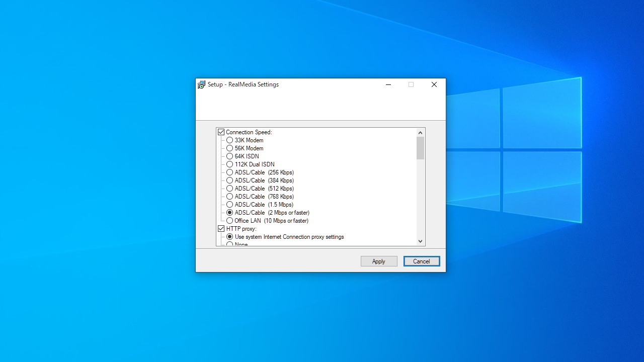644x362 pixels.
Task: Select ADSL/Cable (384 Kbps) option
Action: 229,180
